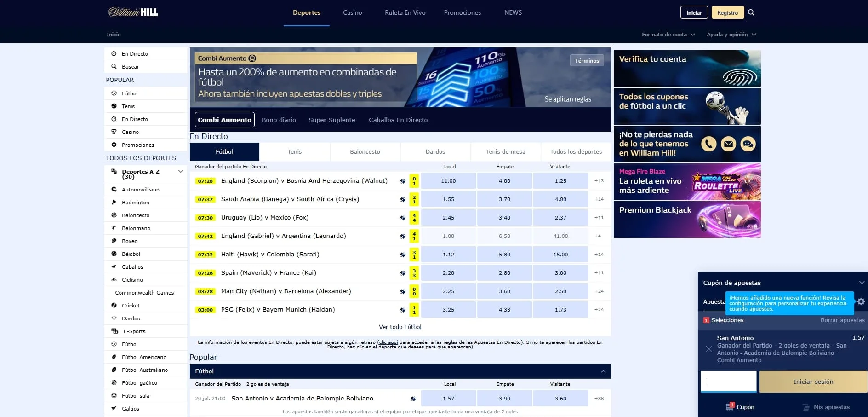Click the Béisbol icon in sidebar

click(114, 254)
